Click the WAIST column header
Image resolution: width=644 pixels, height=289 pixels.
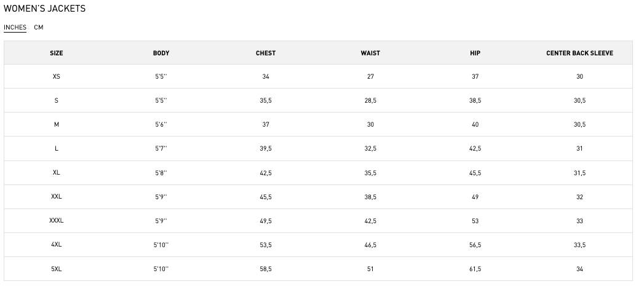point(370,53)
